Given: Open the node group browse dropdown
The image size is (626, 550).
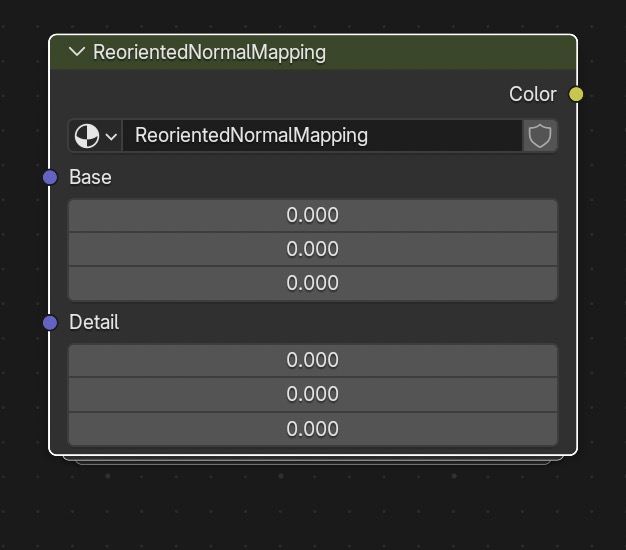Looking at the screenshot, I should 95,136.
